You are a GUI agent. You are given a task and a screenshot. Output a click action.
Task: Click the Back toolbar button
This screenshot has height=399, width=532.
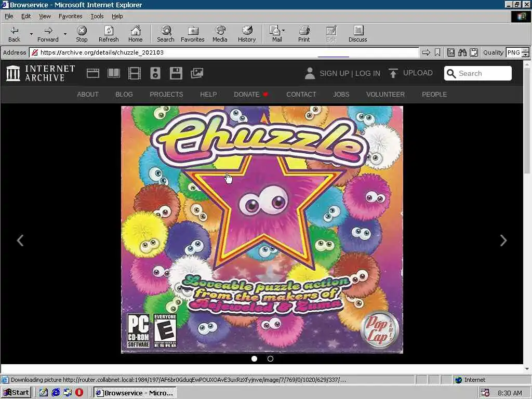coord(14,34)
